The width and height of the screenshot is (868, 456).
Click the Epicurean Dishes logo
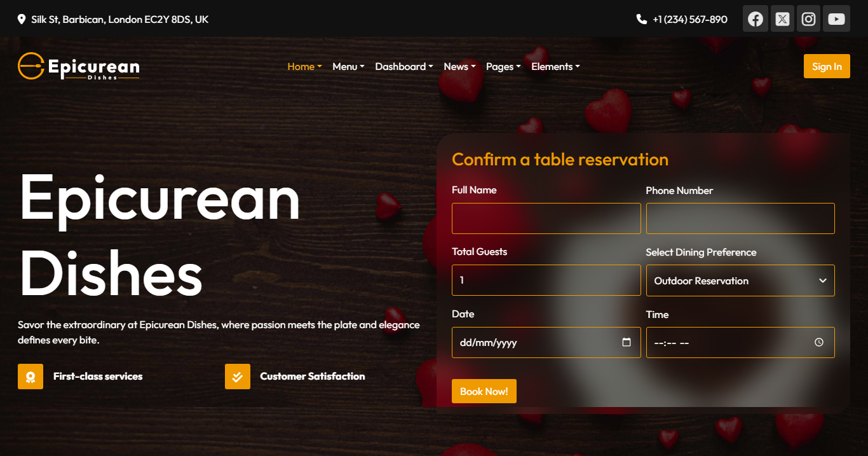[x=79, y=67]
